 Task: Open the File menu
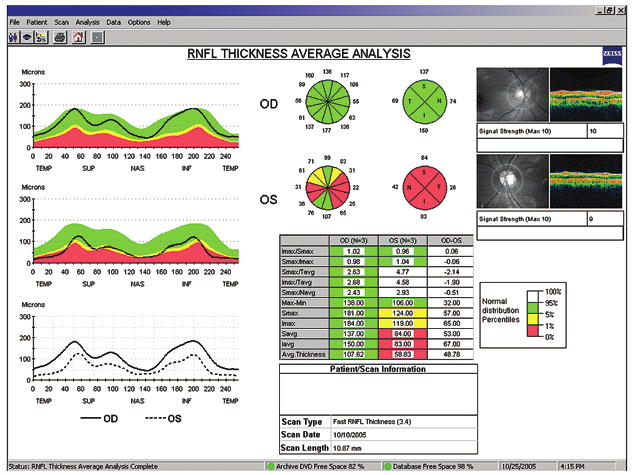(12, 21)
